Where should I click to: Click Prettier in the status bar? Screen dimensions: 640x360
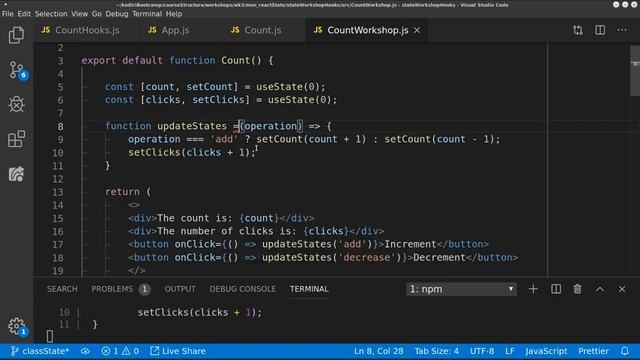coord(593,351)
